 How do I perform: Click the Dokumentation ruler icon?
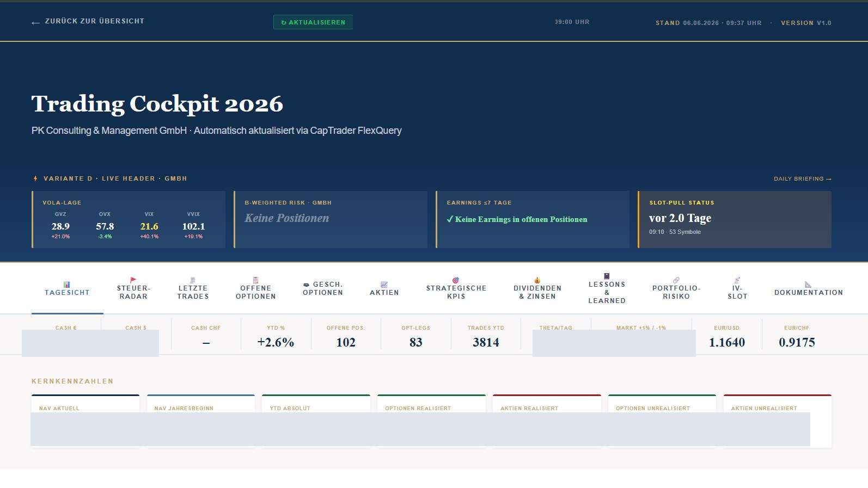tap(808, 285)
